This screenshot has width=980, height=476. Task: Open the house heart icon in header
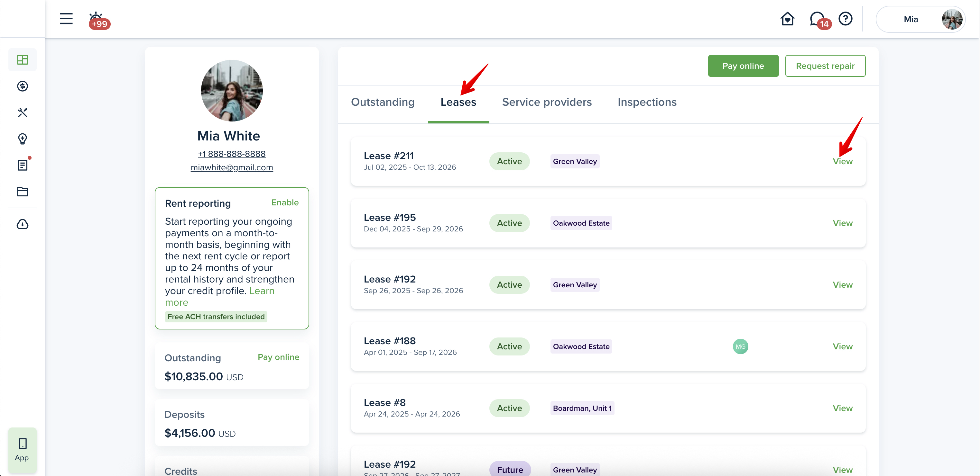tap(787, 19)
